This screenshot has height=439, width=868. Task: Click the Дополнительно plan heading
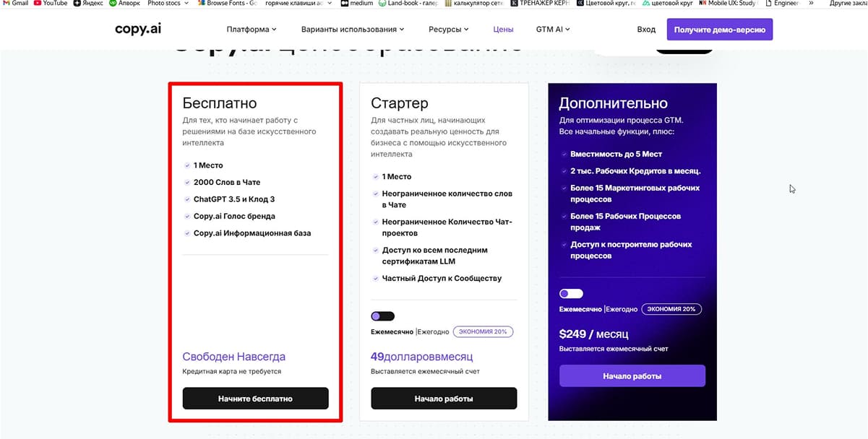pos(614,103)
